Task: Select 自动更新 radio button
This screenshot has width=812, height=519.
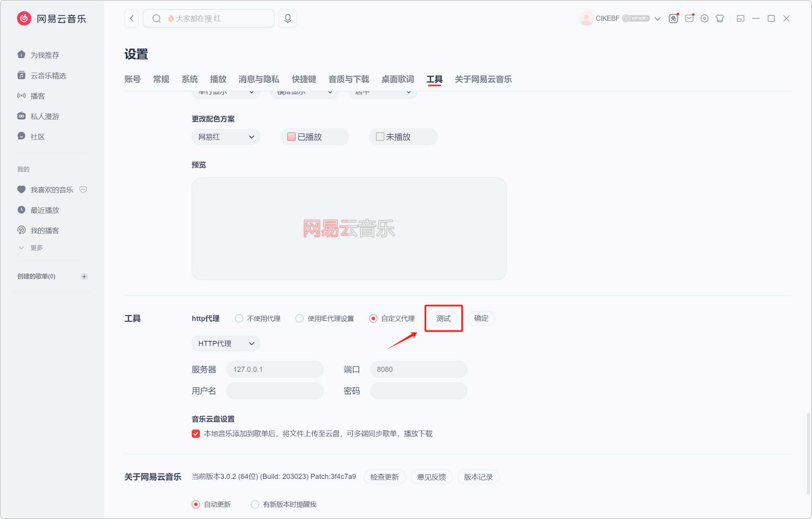Action: coord(196,504)
